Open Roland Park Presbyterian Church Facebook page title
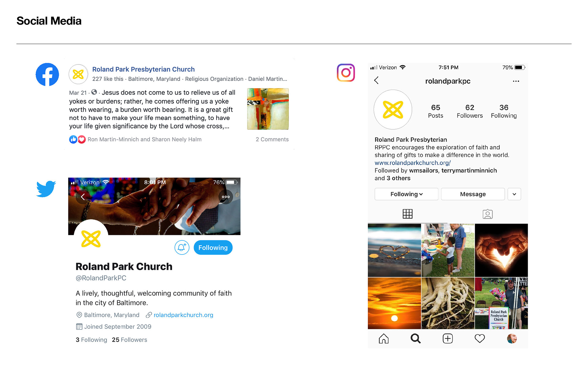588x368 pixels. [143, 69]
